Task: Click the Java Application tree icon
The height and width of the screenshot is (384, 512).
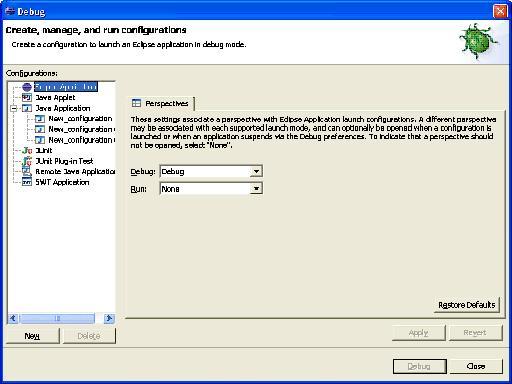Action: point(27,108)
